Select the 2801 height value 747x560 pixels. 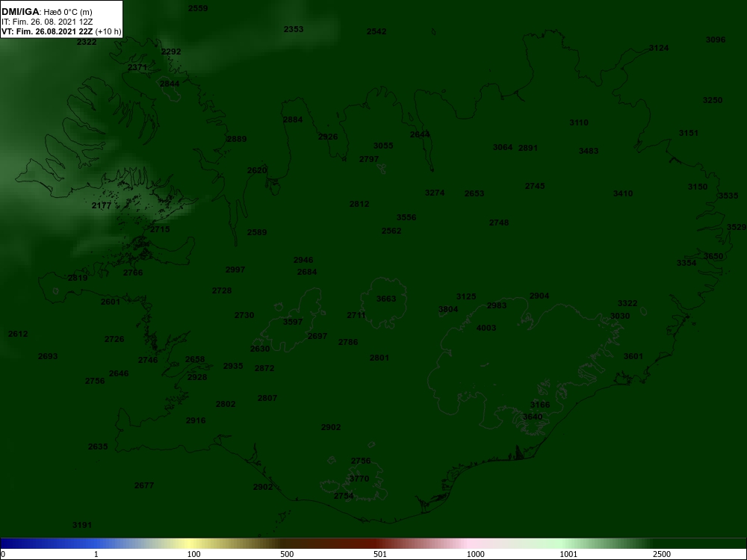[x=379, y=358]
